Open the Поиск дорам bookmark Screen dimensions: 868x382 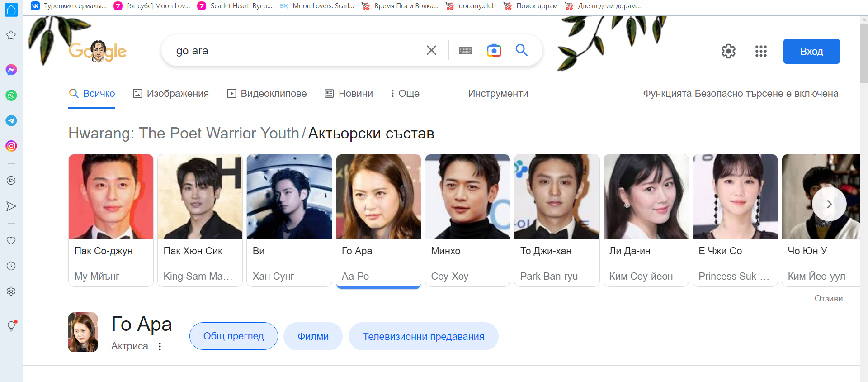pyautogui.click(x=530, y=6)
